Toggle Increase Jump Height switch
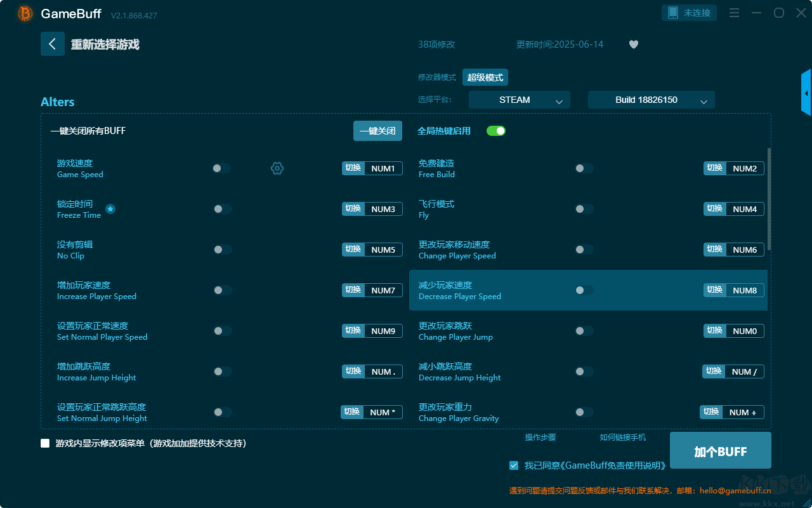 [x=222, y=371]
